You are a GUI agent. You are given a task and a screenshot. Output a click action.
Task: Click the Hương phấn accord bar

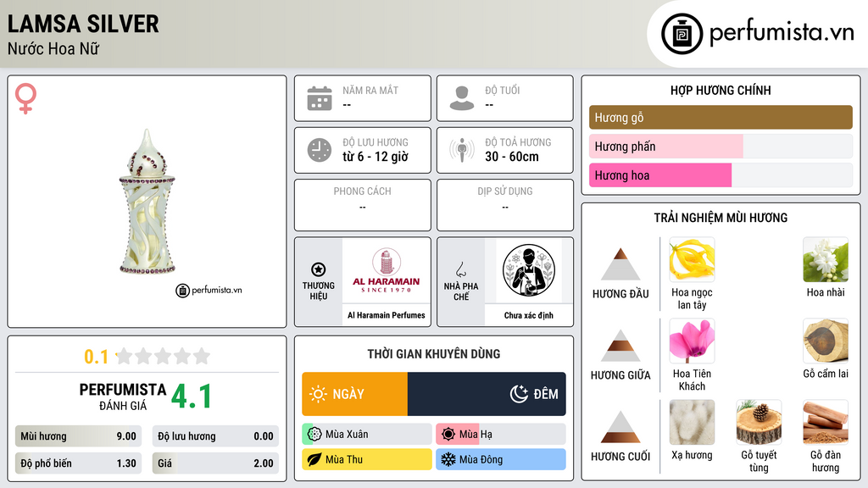pyautogui.click(x=721, y=147)
